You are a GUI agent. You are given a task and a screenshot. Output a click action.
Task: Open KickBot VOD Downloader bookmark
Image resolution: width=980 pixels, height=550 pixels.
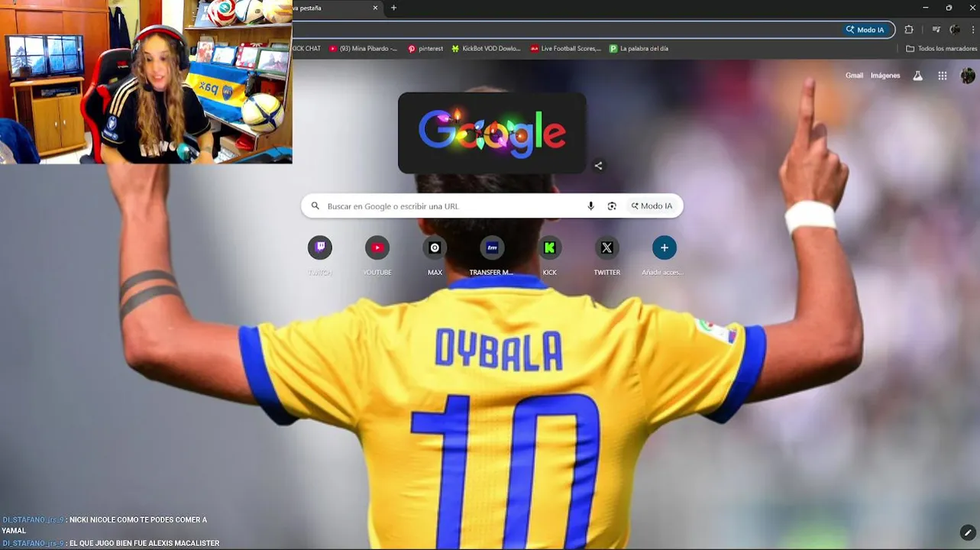486,48
